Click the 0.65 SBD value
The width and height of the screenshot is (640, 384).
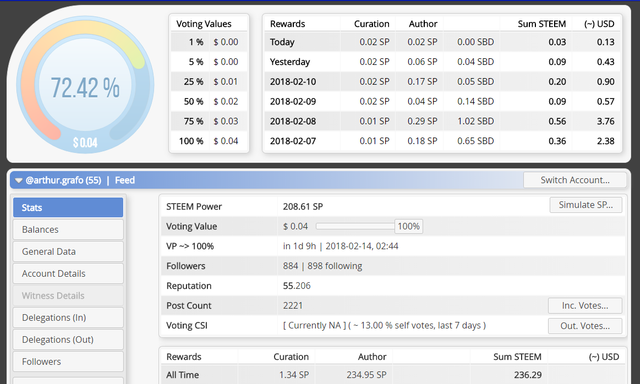coord(476,141)
